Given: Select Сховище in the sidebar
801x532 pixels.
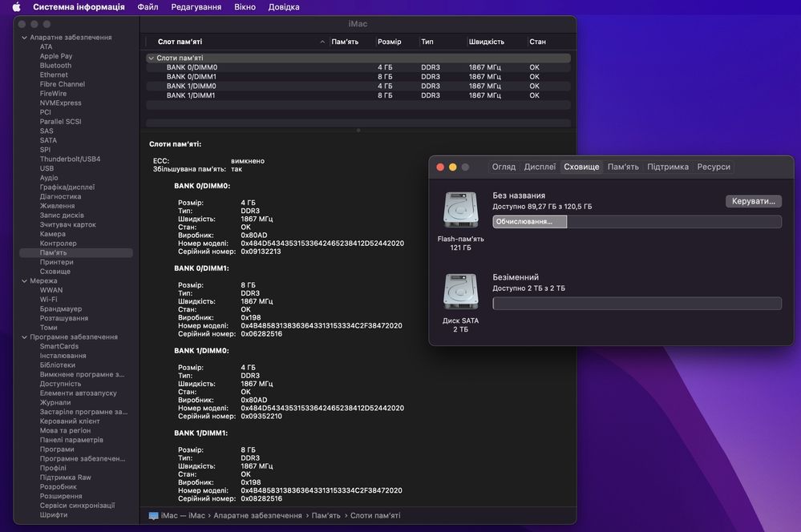Looking at the screenshot, I should [x=55, y=272].
